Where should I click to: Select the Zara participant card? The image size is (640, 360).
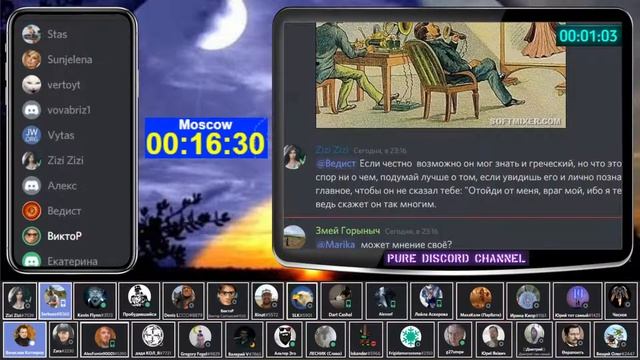(63, 340)
